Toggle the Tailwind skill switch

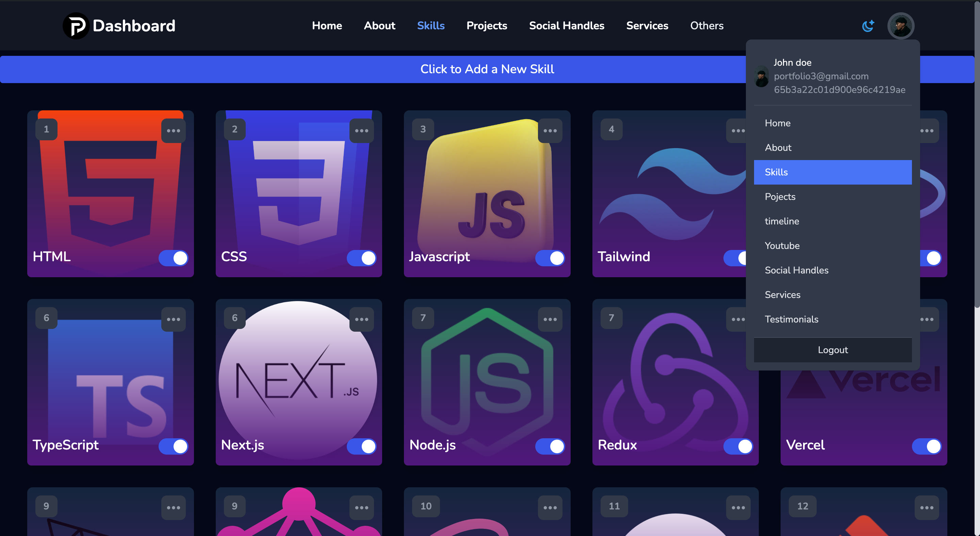735,258
